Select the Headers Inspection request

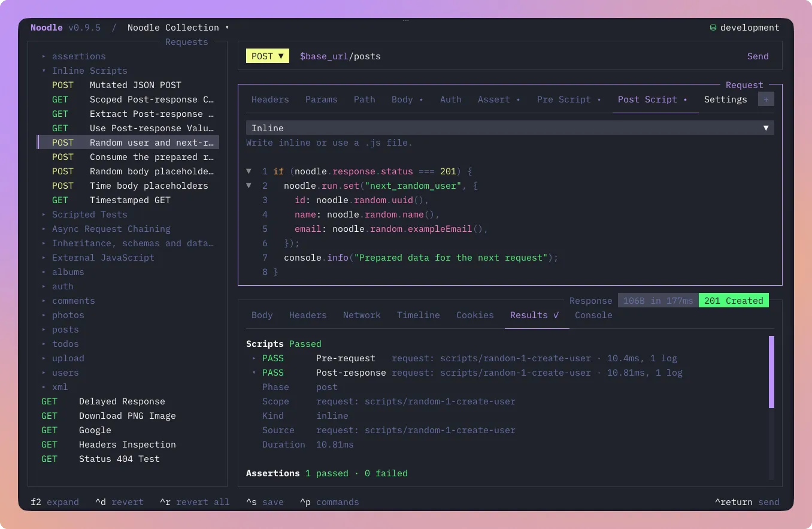128,445
